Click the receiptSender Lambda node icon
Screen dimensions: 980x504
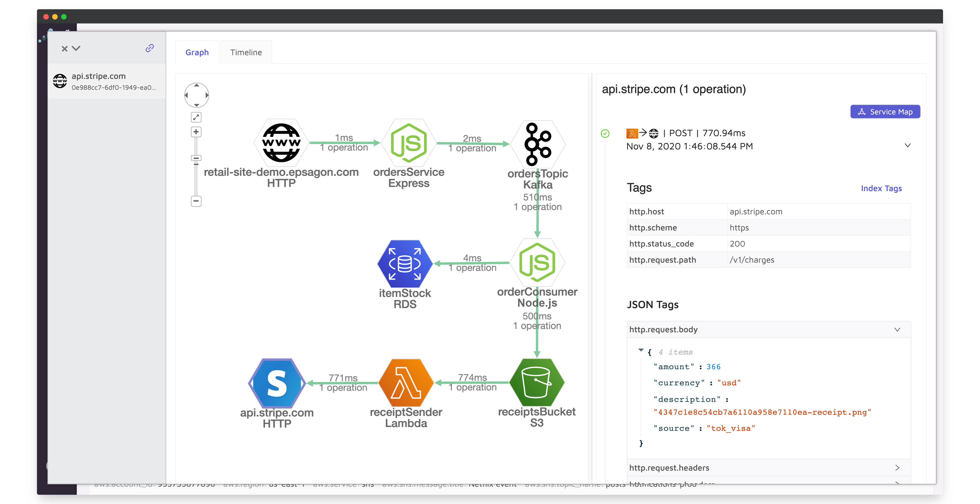tap(406, 383)
